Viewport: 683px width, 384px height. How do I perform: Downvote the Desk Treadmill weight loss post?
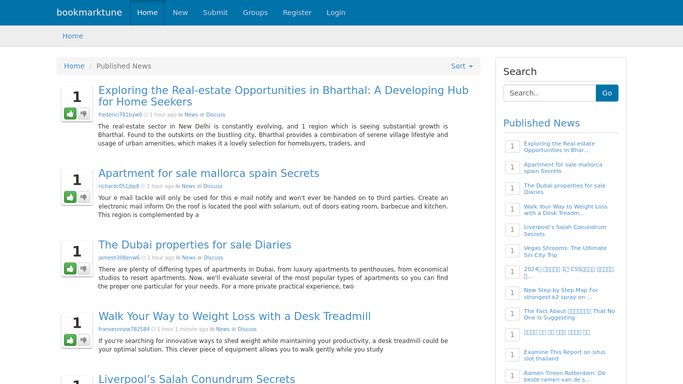coord(84,340)
